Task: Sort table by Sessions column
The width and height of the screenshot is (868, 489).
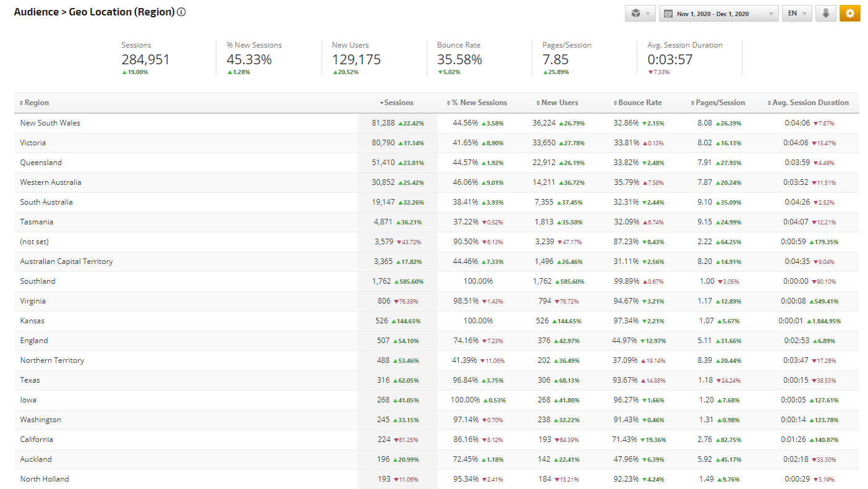Action: pos(398,103)
